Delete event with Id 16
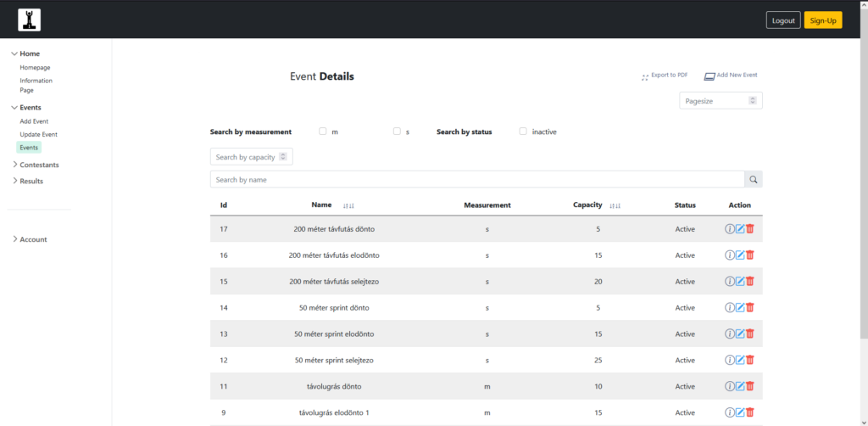Image resolution: width=868 pixels, height=426 pixels. point(750,255)
